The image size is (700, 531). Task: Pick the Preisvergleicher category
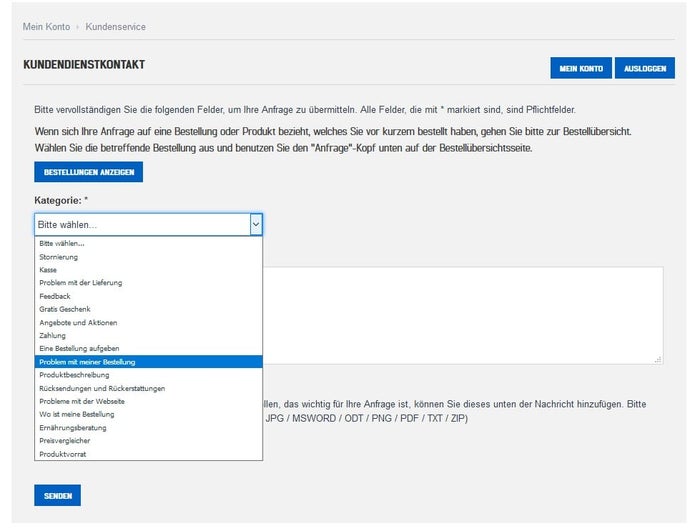(x=148, y=441)
